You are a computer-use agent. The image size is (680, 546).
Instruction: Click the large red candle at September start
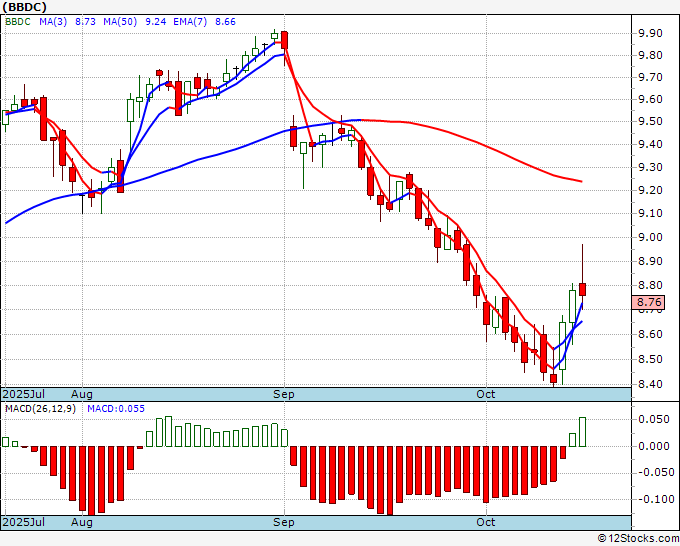click(x=284, y=40)
